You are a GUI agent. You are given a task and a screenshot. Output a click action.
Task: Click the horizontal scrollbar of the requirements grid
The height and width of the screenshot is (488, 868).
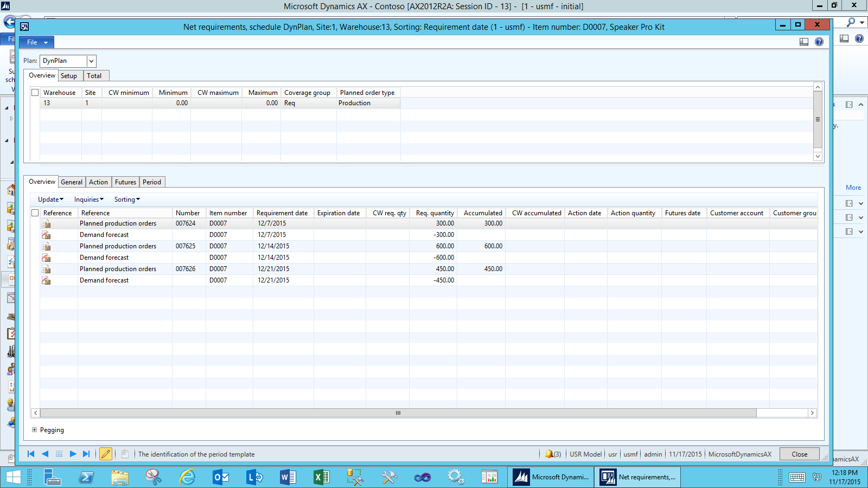[398, 413]
